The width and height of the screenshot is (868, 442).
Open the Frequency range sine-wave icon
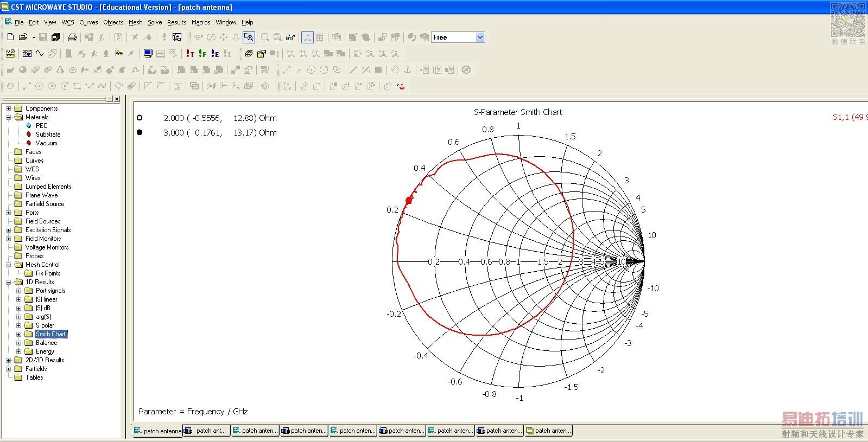pos(40,53)
